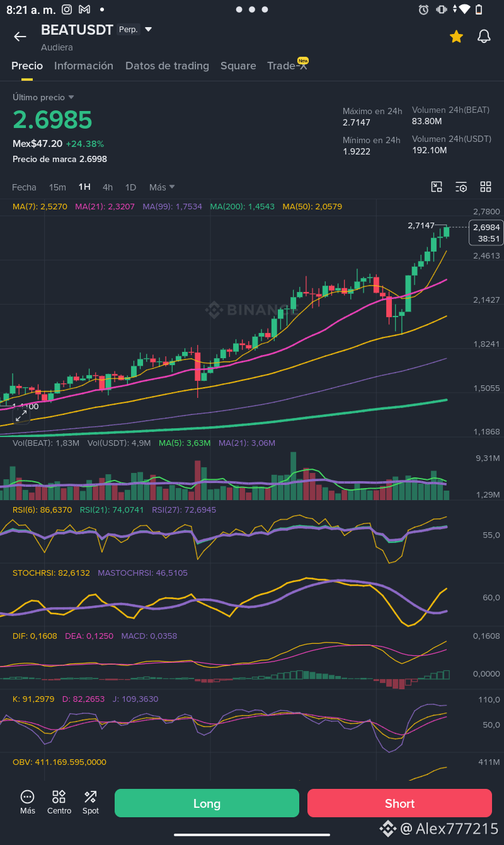Select the 1H timeframe
504x845 pixels.
pos(84,187)
